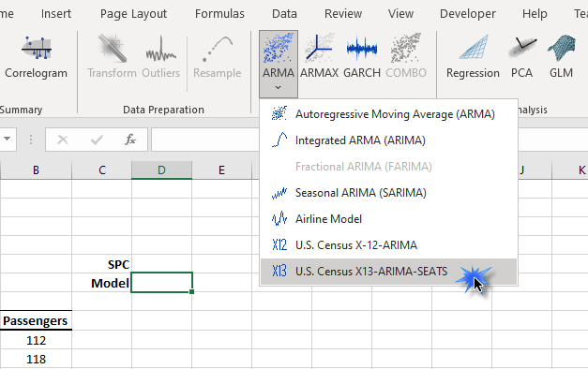Switch to the Formulas tab
Viewport: 588px width, 369px height.
click(x=219, y=14)
